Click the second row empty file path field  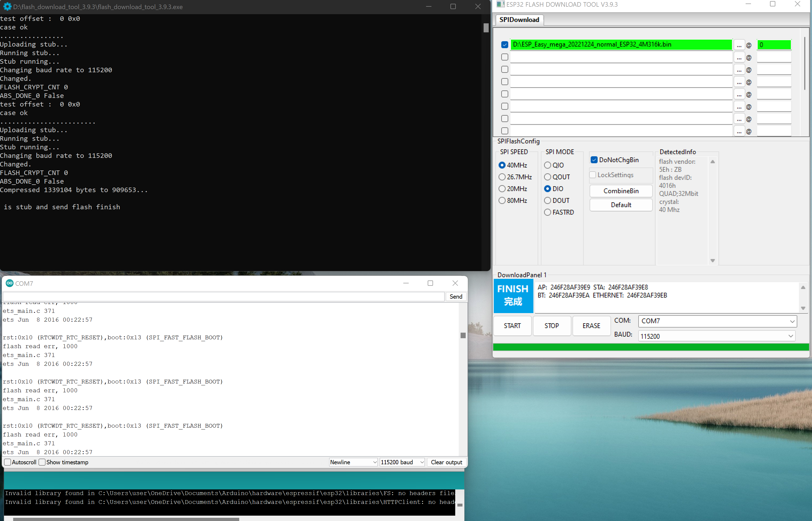[621, 57]
